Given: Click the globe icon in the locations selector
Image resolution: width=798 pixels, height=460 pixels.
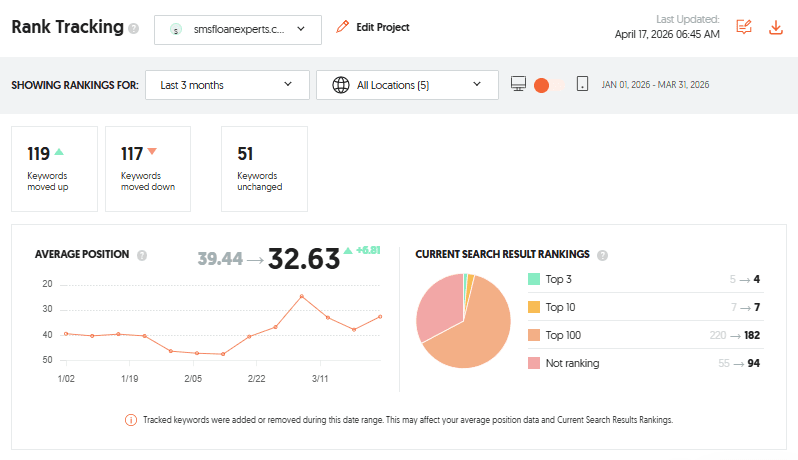Looking at the screenshot, I should click(x=340, y=85).
